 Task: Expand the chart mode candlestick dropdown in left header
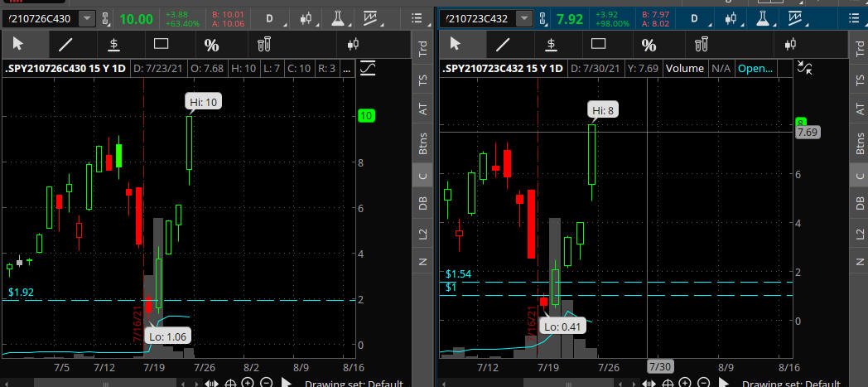tap(308, 19)
